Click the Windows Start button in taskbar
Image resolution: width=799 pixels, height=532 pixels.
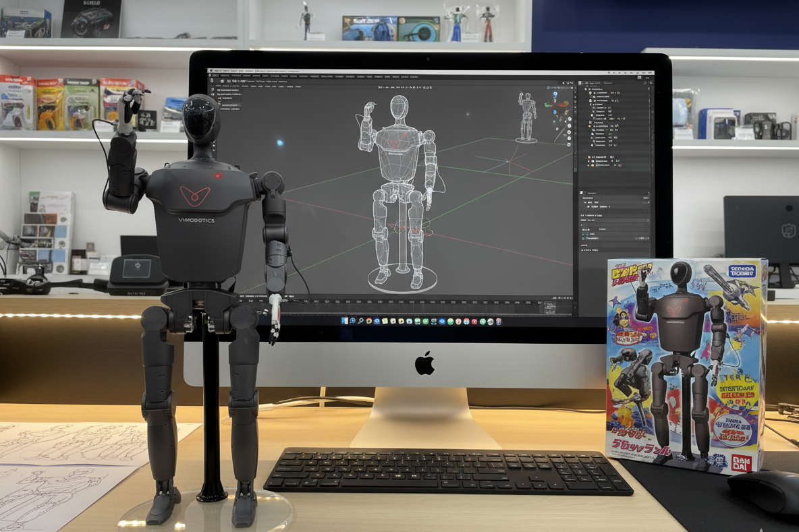coord(344,321)
